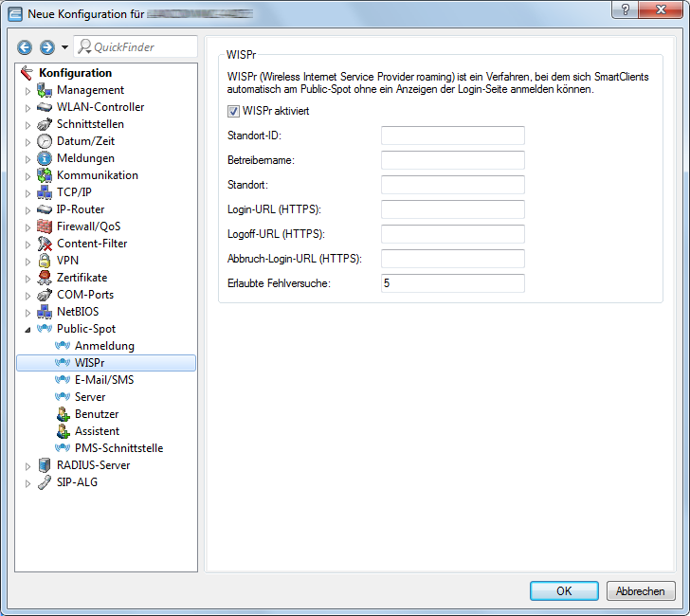Image resolution: width=690 pixels, height=616 pixels.
Task: Click the RADIUS-Server icon
Action: [x=45, y=465]
